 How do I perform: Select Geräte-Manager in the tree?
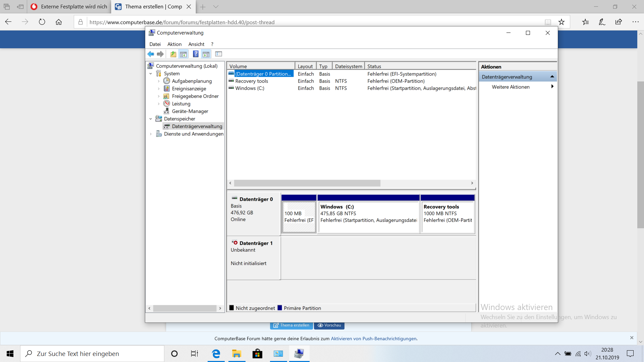coord(190,111)
